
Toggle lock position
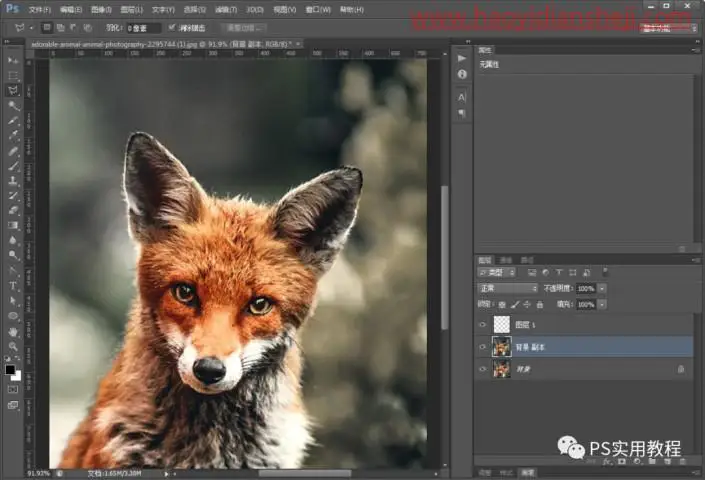coord(527,305)
